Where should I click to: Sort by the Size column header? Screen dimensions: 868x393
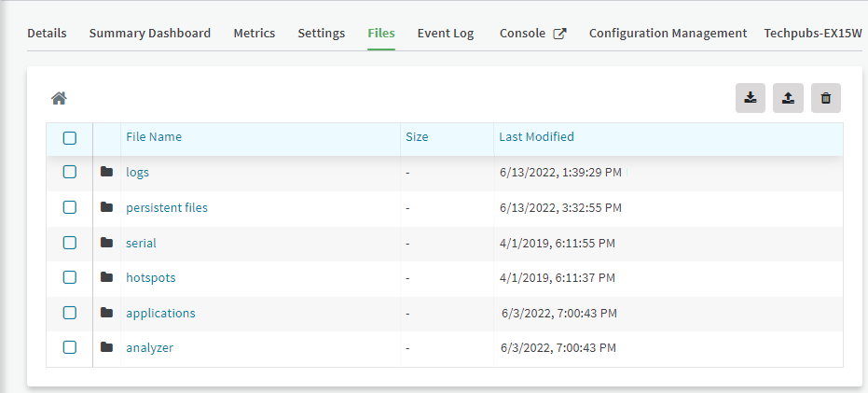click(417, 136)
